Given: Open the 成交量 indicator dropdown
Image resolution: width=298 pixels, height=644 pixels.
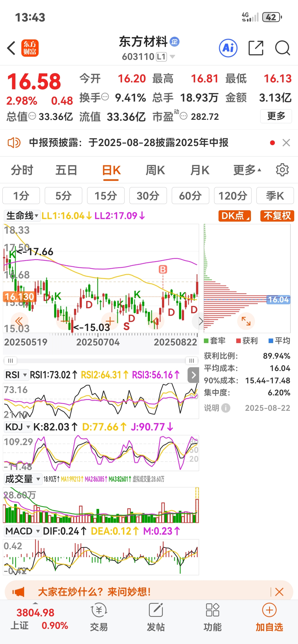Looking at the screenshot, I should (23, 479).
